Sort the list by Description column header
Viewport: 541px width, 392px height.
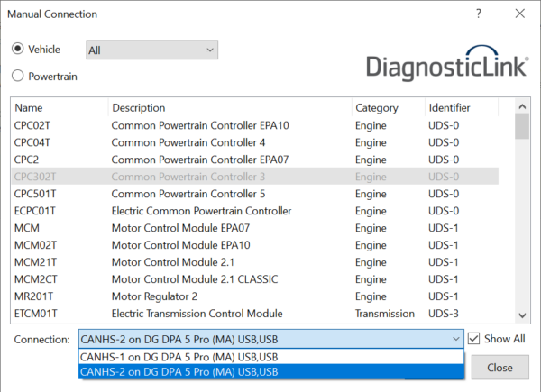point(230,107)
